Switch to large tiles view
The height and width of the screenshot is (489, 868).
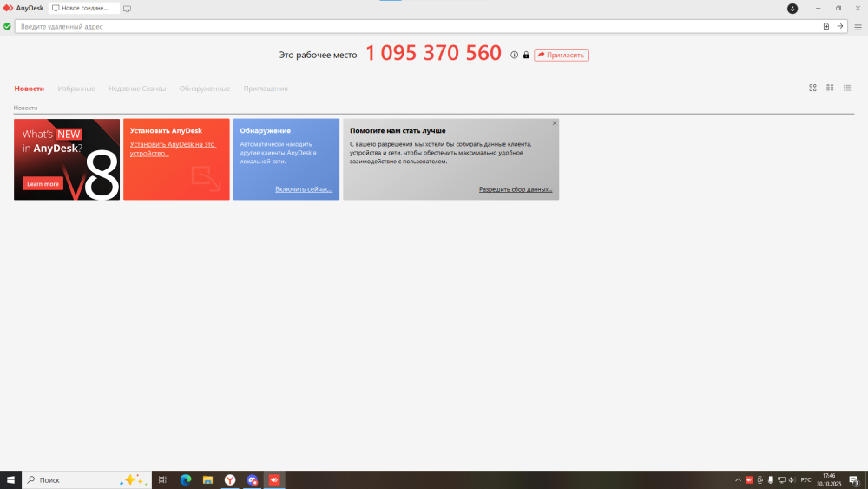tap(812, 88)
